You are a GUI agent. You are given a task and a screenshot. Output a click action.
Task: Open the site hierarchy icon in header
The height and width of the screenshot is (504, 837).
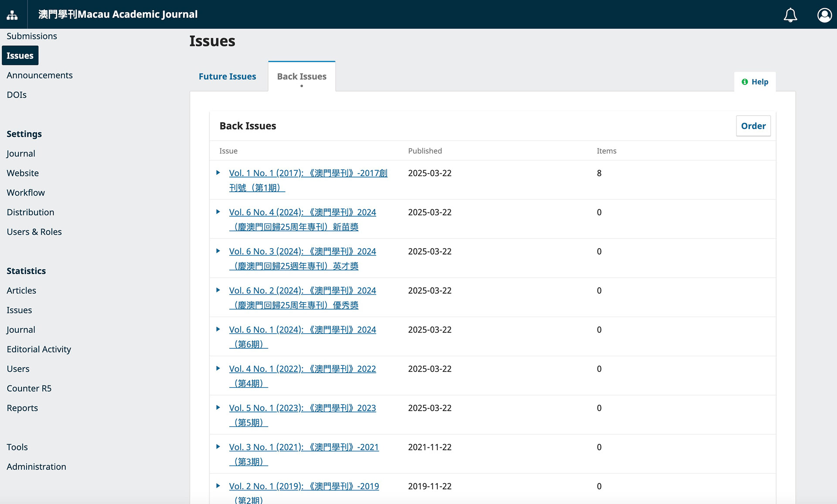coord(12,15)
